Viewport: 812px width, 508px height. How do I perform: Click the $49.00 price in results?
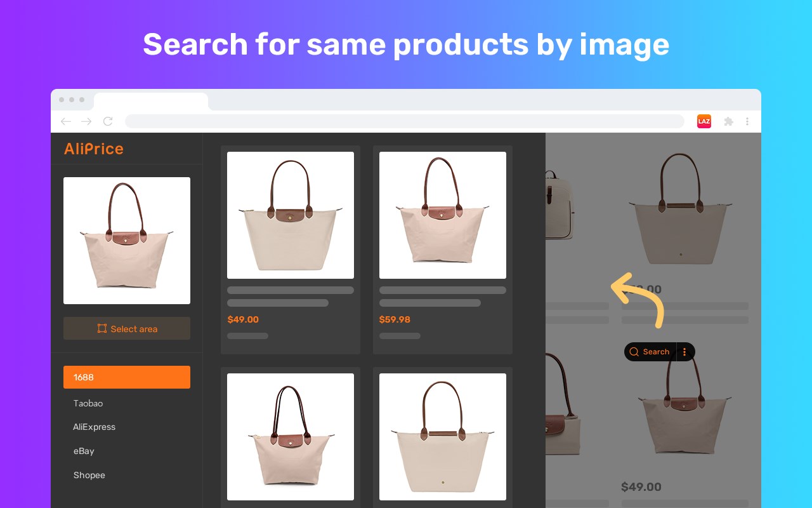[243, 319]
